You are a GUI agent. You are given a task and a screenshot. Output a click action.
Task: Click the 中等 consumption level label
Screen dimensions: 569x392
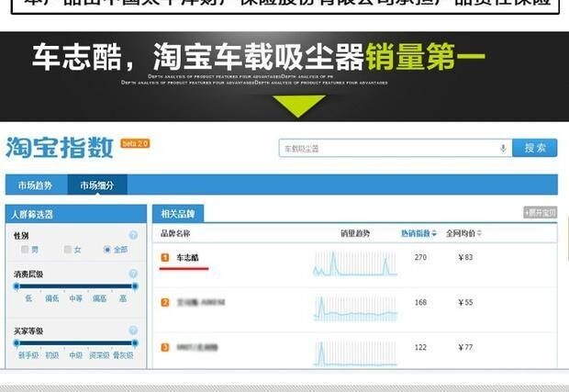tap(76, 298)
